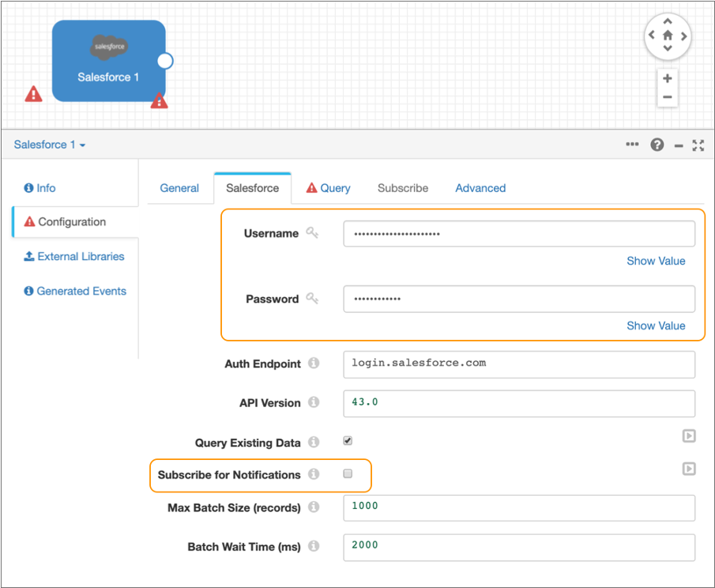Uncheck the Query Existing Data checkbox
Image resolution: width=715 pixels, height=588 pixels.
[348, 441]
